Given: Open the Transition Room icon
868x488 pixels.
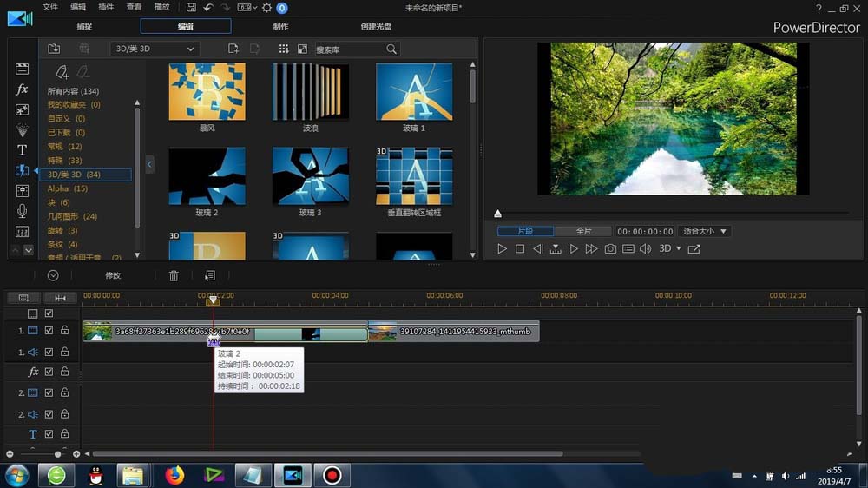Looking at the screenshot, I should point(23,170).
